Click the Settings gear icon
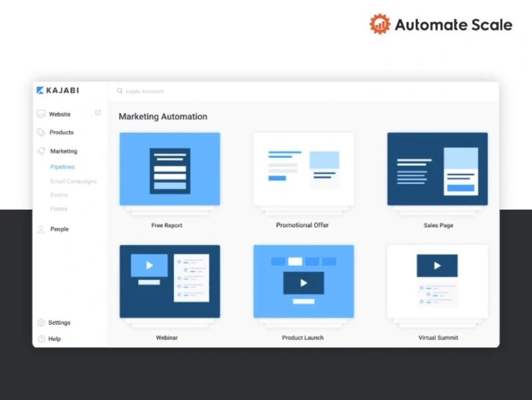 tap(41, 323)
